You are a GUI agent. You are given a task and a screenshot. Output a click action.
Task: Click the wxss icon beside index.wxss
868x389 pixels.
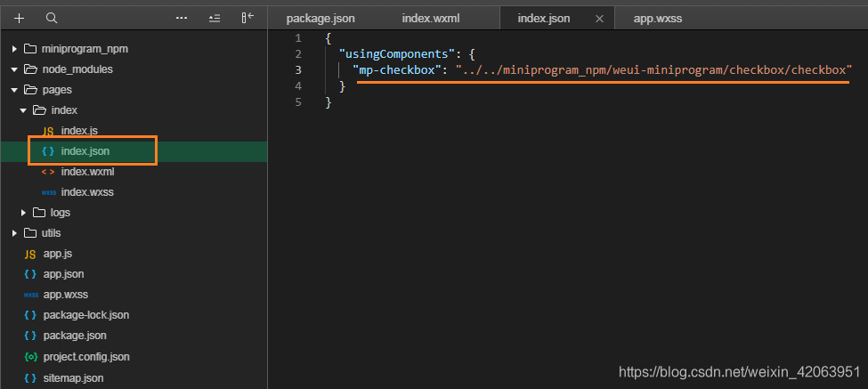pos(48,192)
